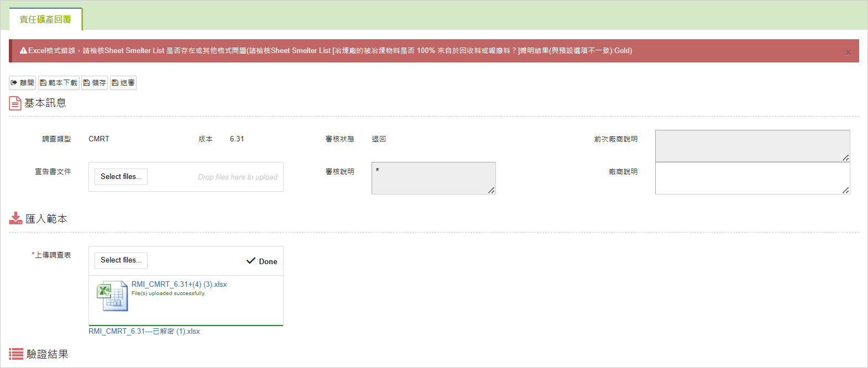Click the 前次廠商說明 text area
Image resolution: width=868 pixels, height=368 pixels.
coord(752,146)
